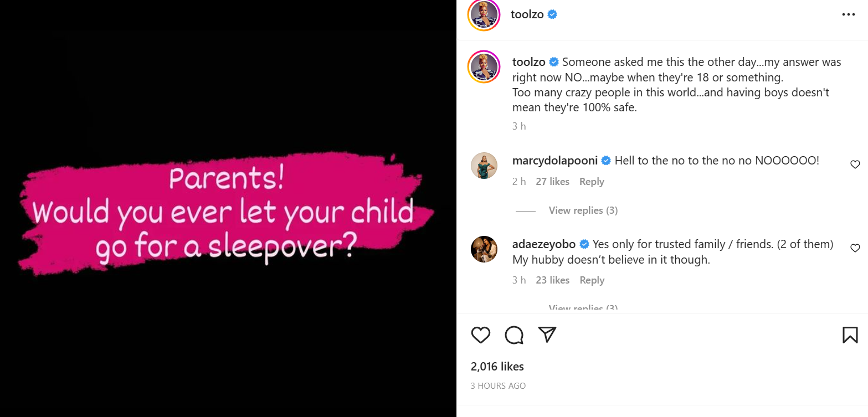Expand partially hidden View replies under adaezeyobo
Viewport: 868px width, 417px height.
[583, 308]
